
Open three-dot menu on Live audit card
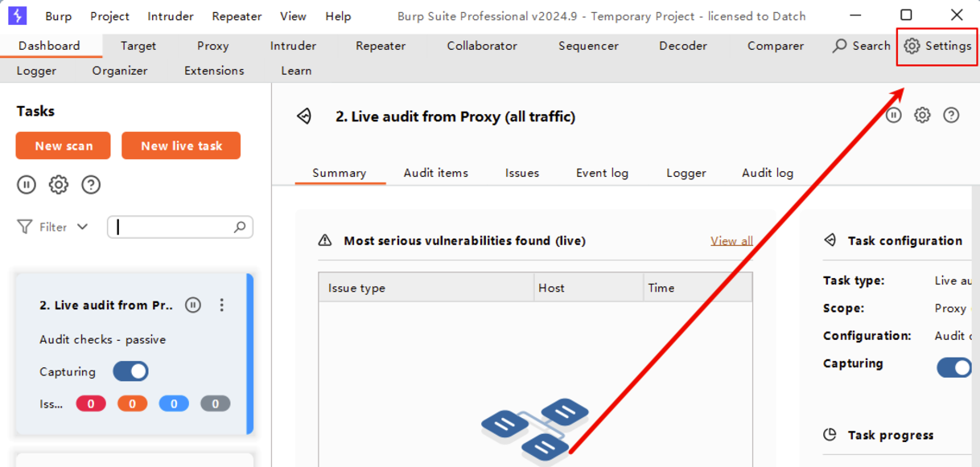click(x=222, y=305)
